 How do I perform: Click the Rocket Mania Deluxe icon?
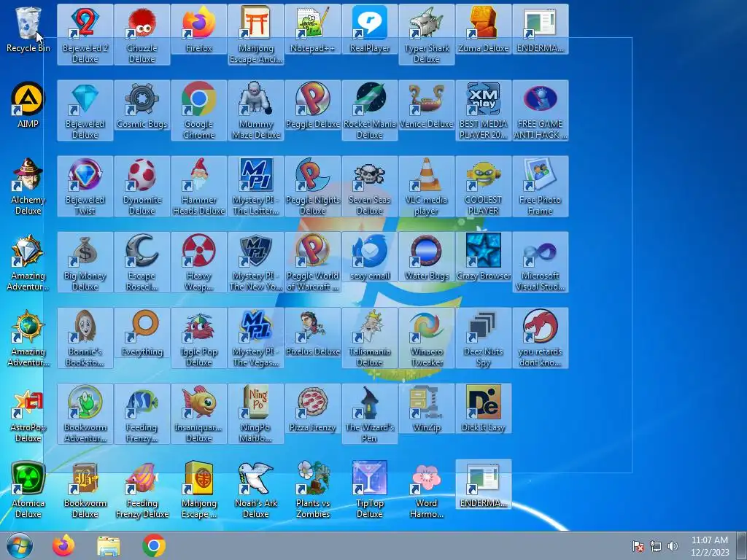370,111
